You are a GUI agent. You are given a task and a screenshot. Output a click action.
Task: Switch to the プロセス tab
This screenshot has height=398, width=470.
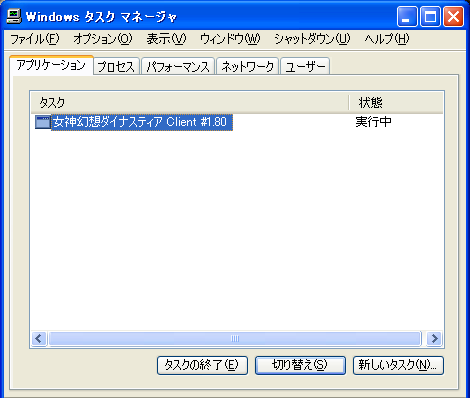116,67
